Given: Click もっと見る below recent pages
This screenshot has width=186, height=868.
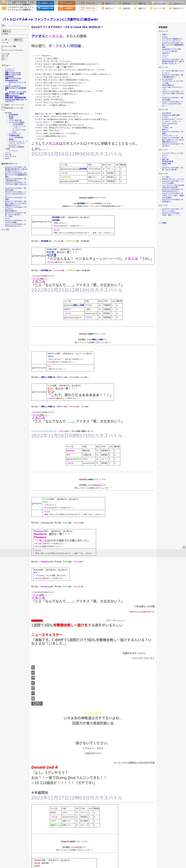Looking at the screenshot, I should click(x=5, y=229).
